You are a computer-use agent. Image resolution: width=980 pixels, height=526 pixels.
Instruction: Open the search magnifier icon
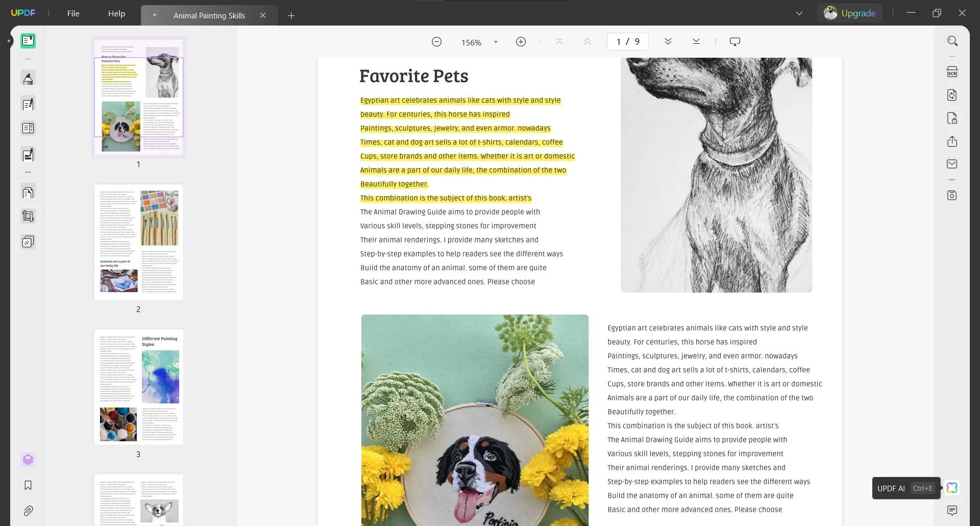(952, 41)
